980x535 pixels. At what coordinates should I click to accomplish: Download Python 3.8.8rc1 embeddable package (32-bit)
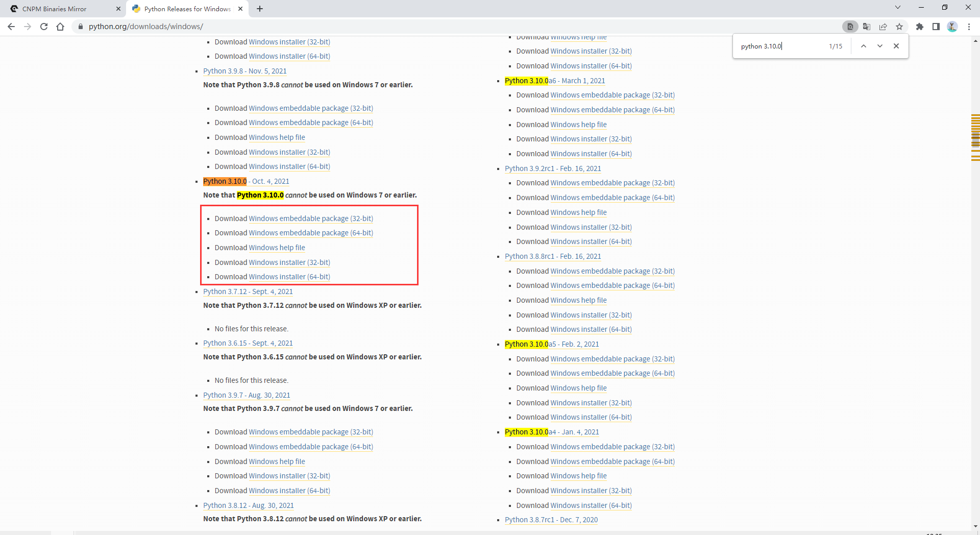612,271
